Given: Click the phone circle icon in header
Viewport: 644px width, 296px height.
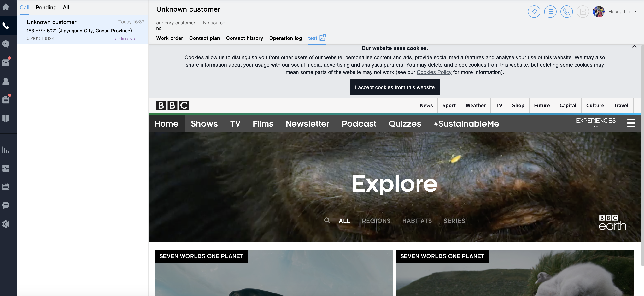Looking at the screenshot, I should [566, 11].
